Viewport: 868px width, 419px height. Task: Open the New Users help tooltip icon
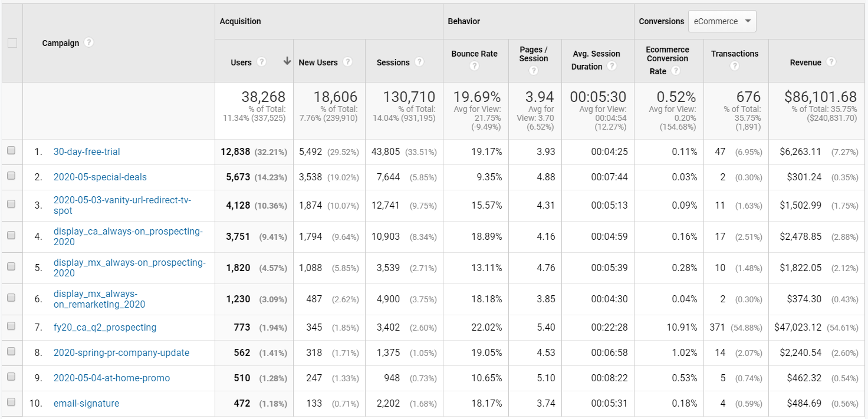point(348,62)
